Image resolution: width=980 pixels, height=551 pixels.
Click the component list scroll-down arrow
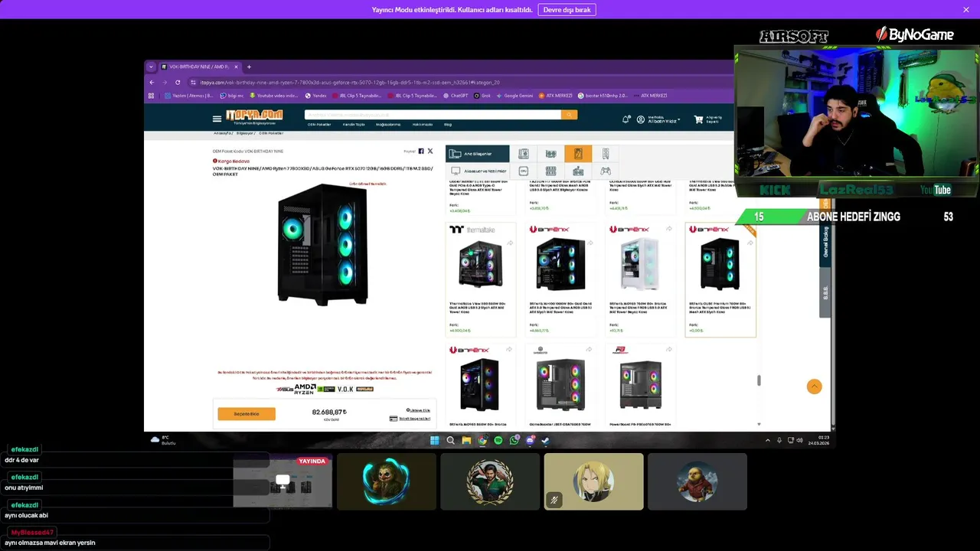pos(759,424)
